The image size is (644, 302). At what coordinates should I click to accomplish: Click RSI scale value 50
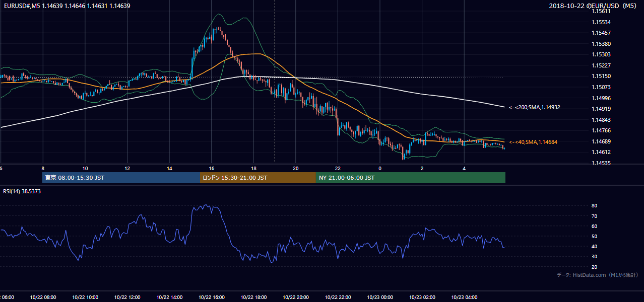click(x=595, y=236)
